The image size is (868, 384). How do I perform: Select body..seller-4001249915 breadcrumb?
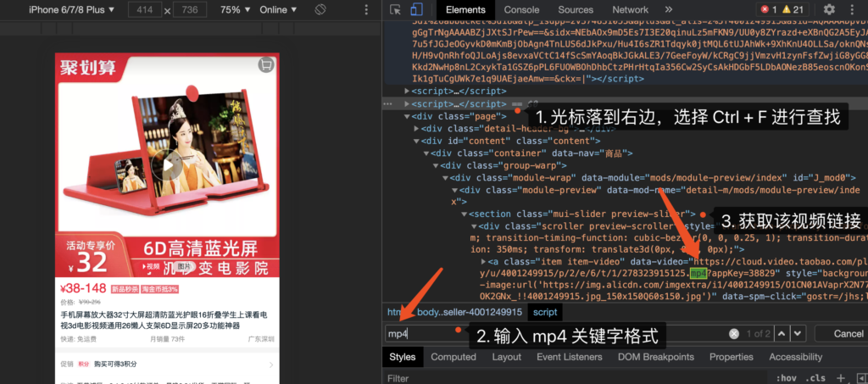tap(470, 312)
